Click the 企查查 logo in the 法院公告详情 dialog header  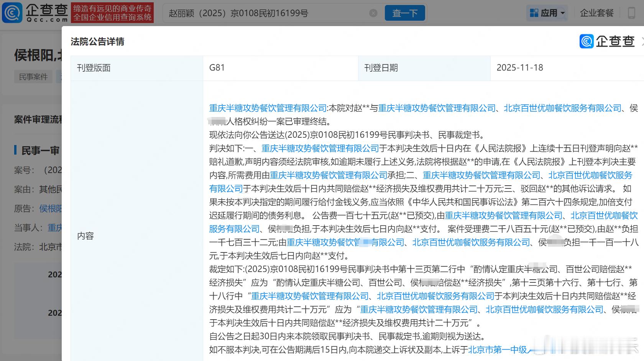pyautogui.click(x=607, y=41)
